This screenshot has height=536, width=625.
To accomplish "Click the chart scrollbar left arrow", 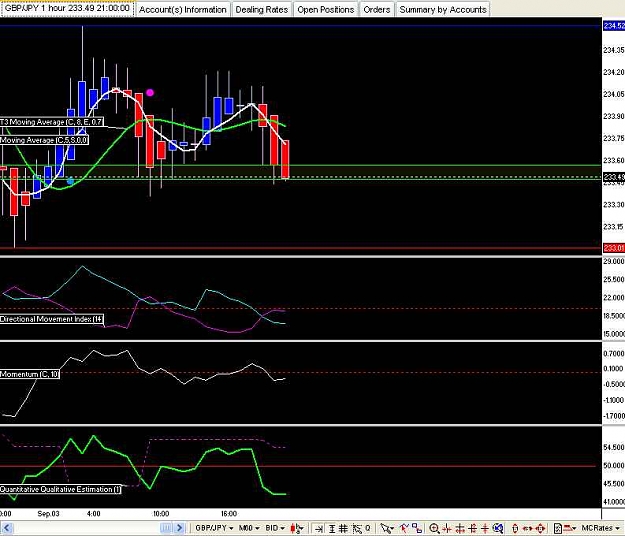I will [x=7, y=528].
